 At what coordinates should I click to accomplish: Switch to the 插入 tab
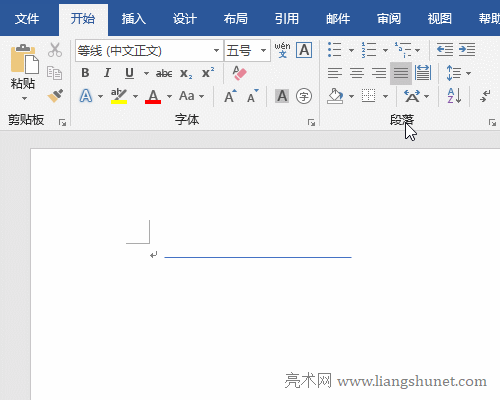click(133, 19)
